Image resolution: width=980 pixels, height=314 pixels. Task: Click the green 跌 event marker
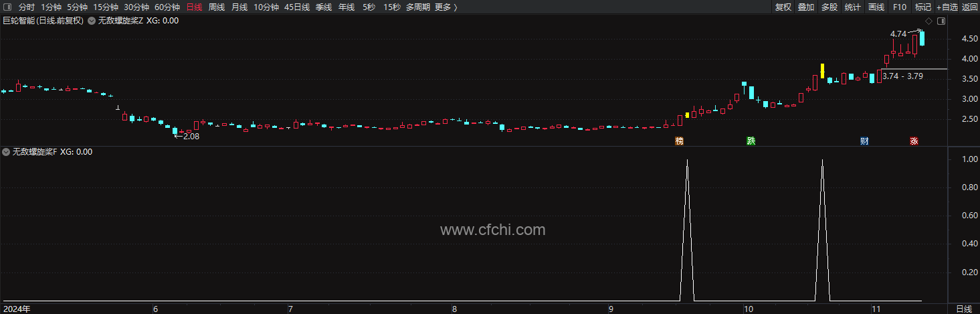tap(751, 141)
